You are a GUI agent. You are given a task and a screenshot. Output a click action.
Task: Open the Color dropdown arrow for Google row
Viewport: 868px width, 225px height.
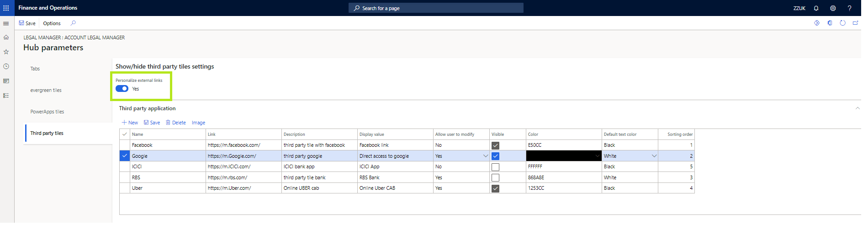[x=597, y=156]
